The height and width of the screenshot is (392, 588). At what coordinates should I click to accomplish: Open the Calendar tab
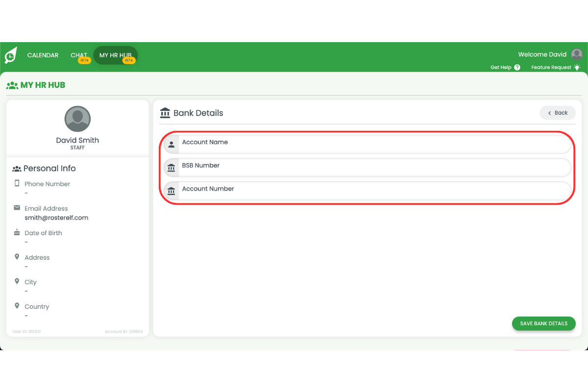point(43,55)
